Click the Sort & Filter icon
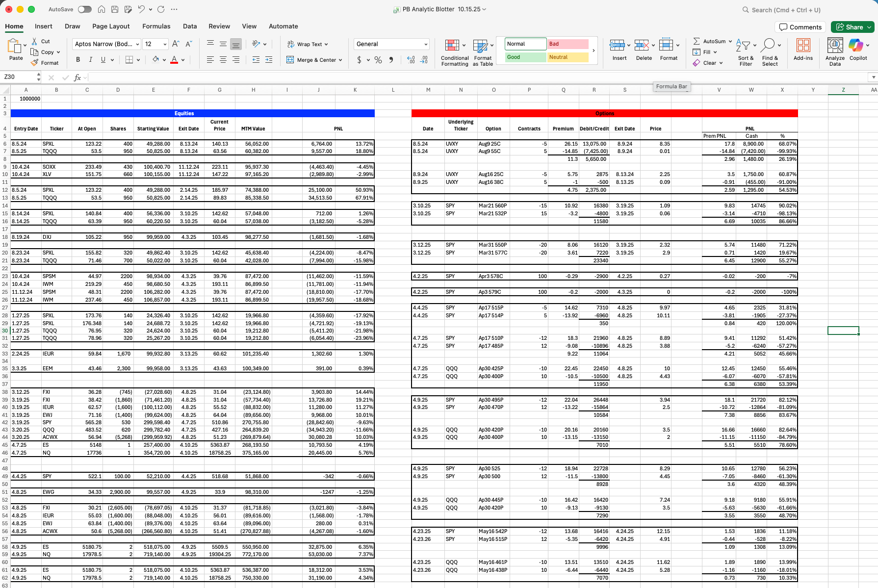 point(743,46)
